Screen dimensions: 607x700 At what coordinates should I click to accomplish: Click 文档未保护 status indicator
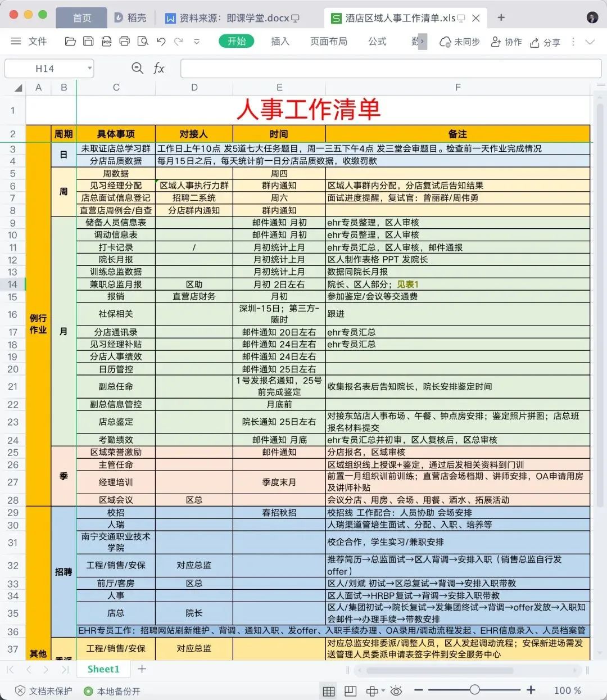(x=44, y=691)
